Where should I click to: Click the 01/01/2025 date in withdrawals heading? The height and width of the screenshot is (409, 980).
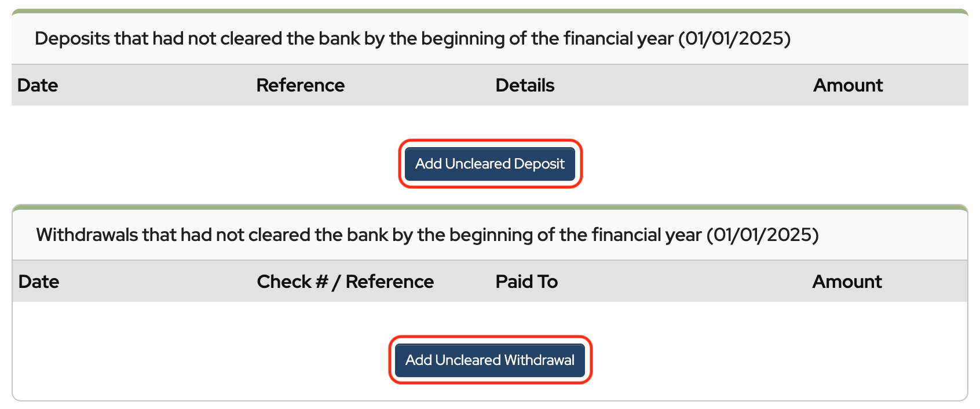coord(762,235)
